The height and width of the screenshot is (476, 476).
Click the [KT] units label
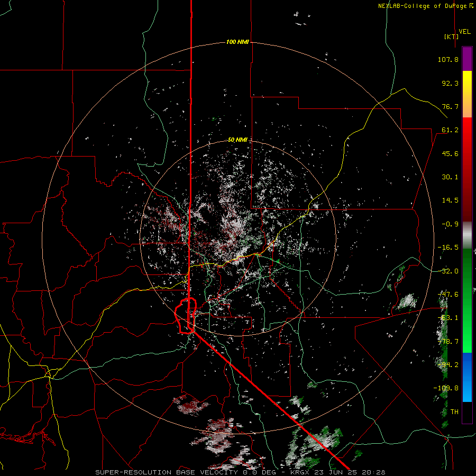(452, 36)
